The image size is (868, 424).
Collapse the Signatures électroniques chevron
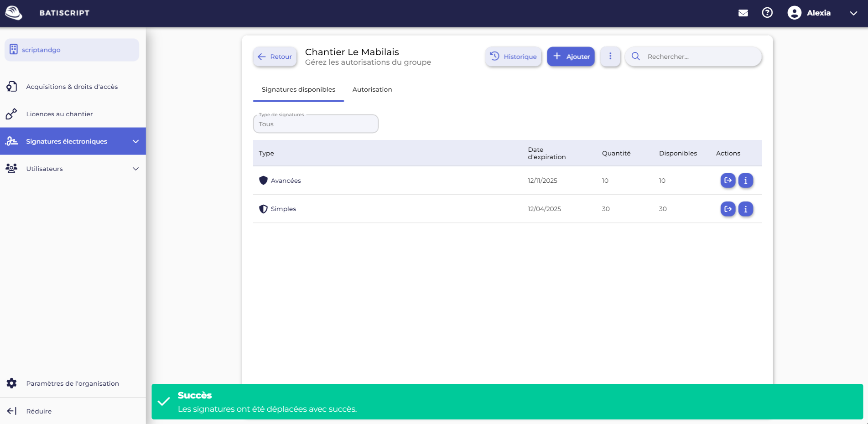point(135,141)
